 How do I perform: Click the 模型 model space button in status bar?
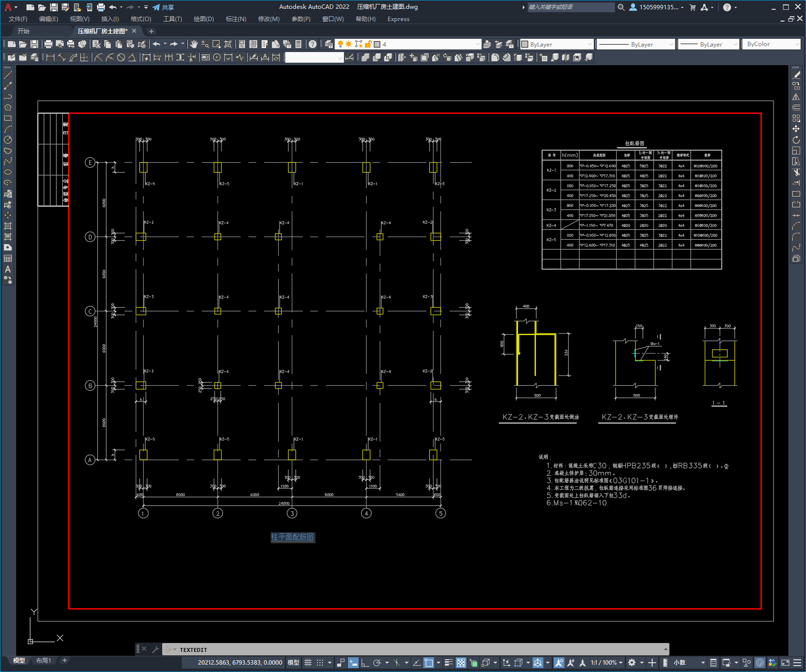[x=293, y=663]
